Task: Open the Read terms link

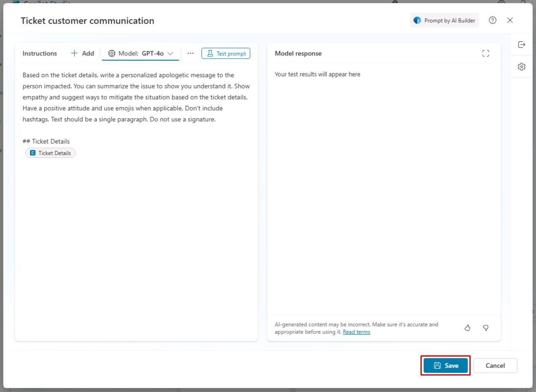Action: pos(356,332)
